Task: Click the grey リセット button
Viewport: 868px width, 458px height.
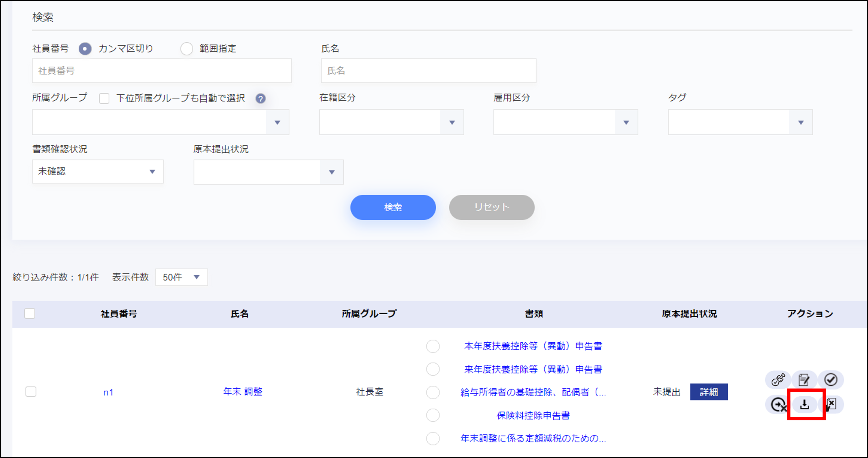Action: point(492,207)
